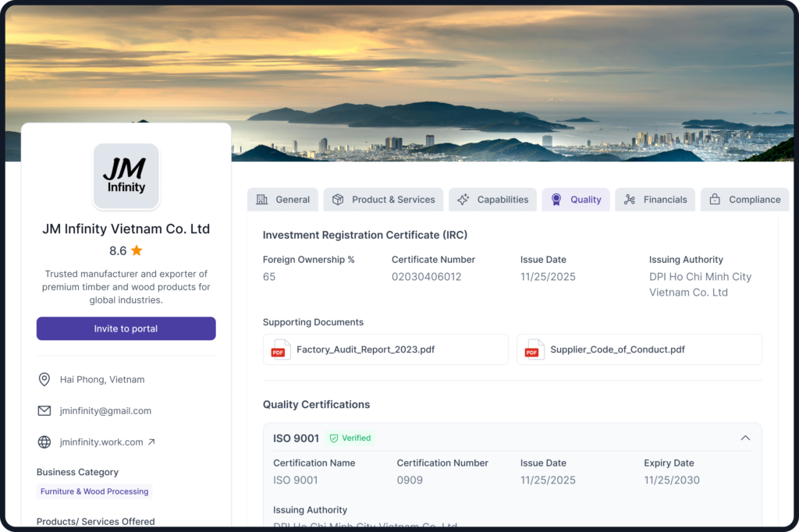Click the JM Infinity company logo
The height and width of the screenshot is (532, 799).
(x=126, y=176)
